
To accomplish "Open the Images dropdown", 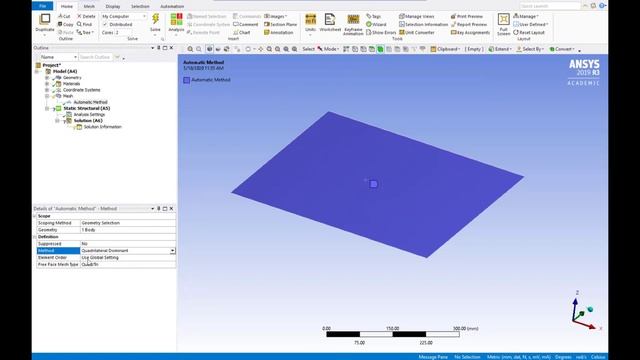I will 276,16.
